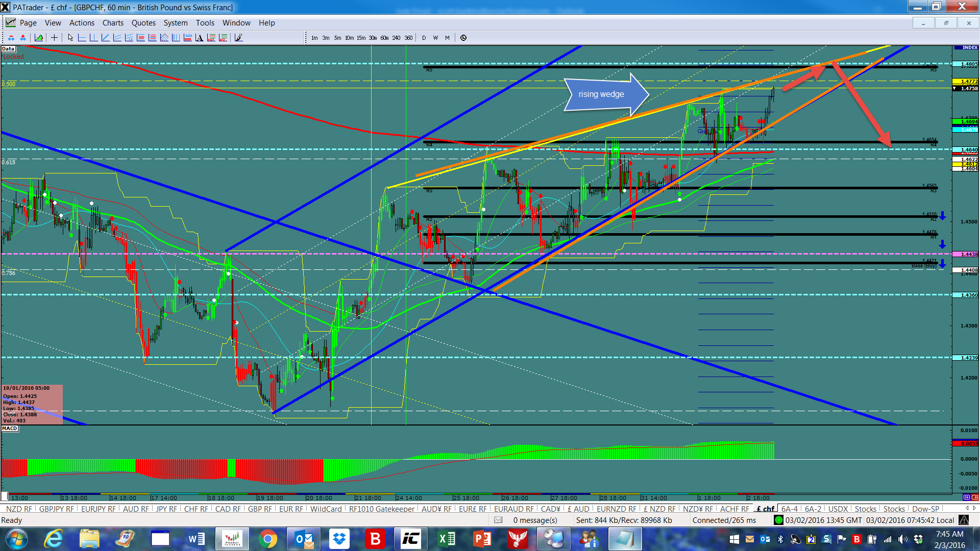Click the 1.4758 current price label
980x551 pixels.
pyautogui.click(x=966, y=88)
